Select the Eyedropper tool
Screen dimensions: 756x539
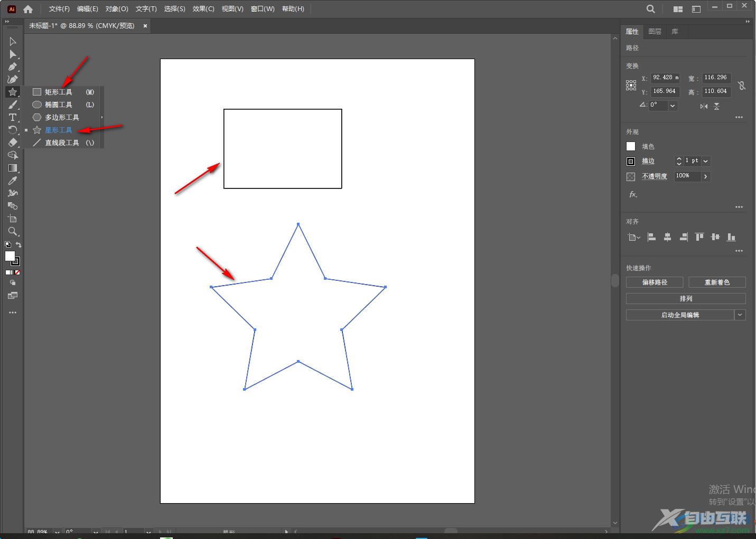click(13, 181)
